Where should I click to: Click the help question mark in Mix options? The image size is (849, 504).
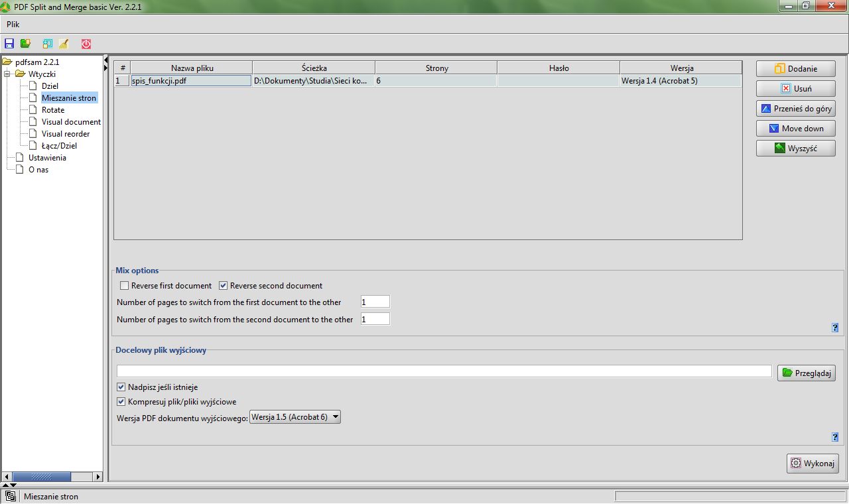(x=835, y=327)
